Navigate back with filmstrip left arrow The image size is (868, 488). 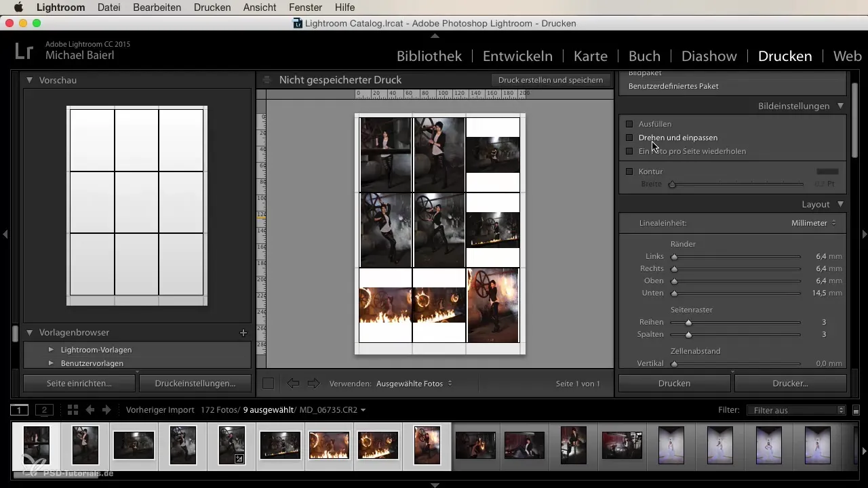[90, 410]
